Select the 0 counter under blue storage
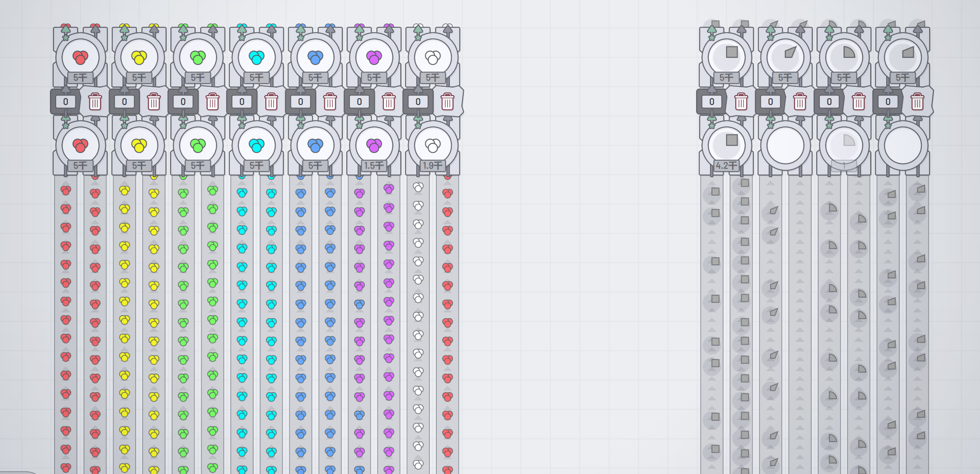This screenshot has width=980, height=474. tap(300, 102)
